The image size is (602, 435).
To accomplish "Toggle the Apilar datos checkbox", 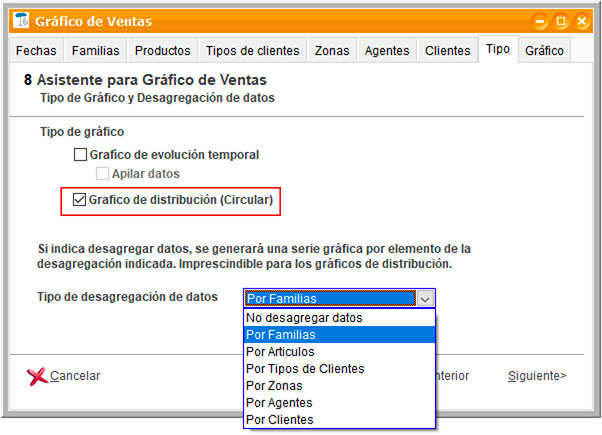I will click(x=102, y=174).
